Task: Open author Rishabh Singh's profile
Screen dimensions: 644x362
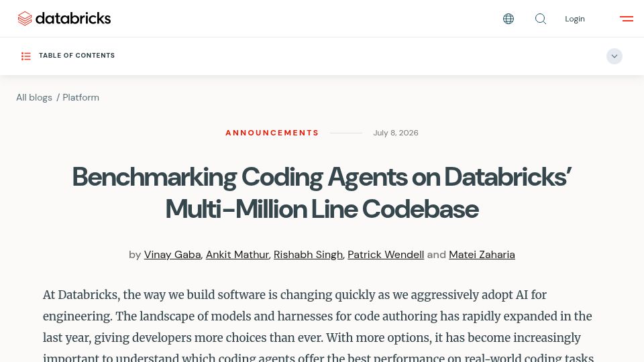Action: tap(308, 255)
